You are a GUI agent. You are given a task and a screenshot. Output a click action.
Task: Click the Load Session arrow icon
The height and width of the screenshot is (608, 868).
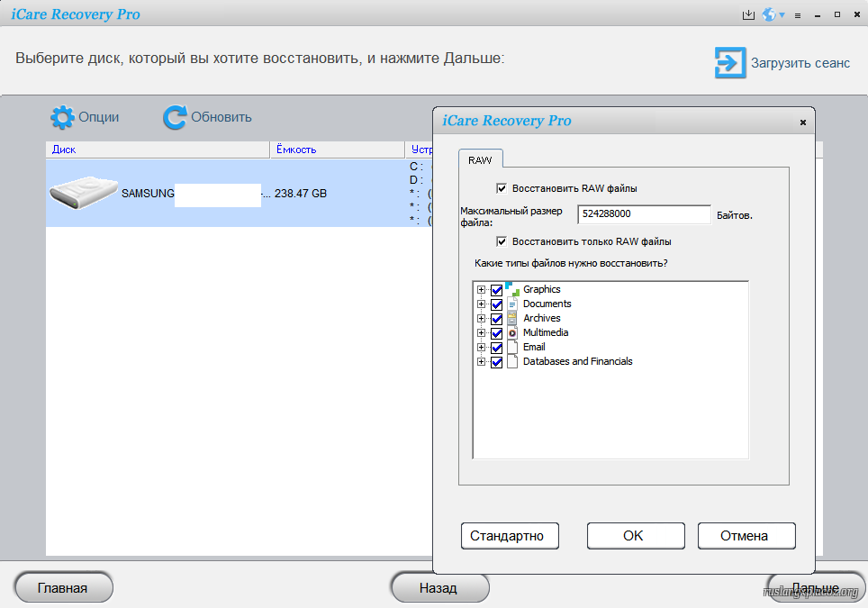coord(728,63)
